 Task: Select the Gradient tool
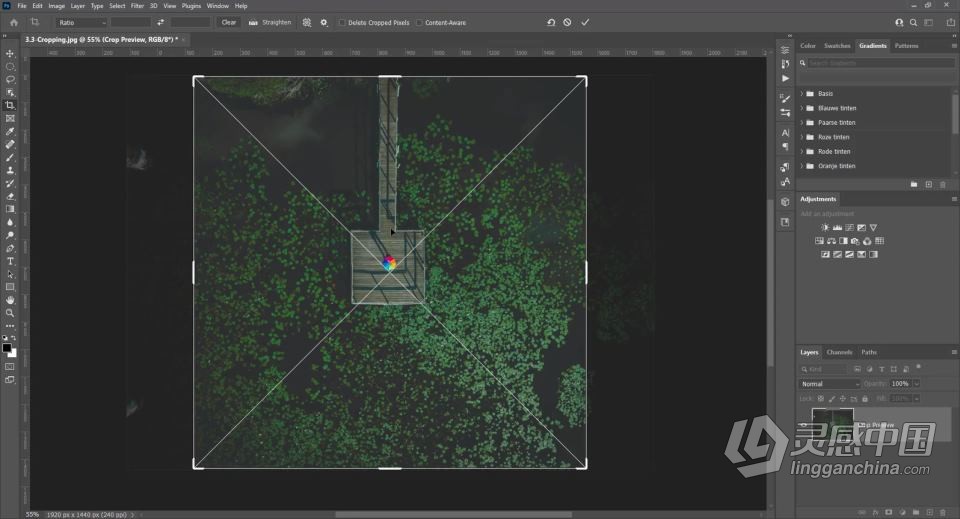(x=10, y=209)
